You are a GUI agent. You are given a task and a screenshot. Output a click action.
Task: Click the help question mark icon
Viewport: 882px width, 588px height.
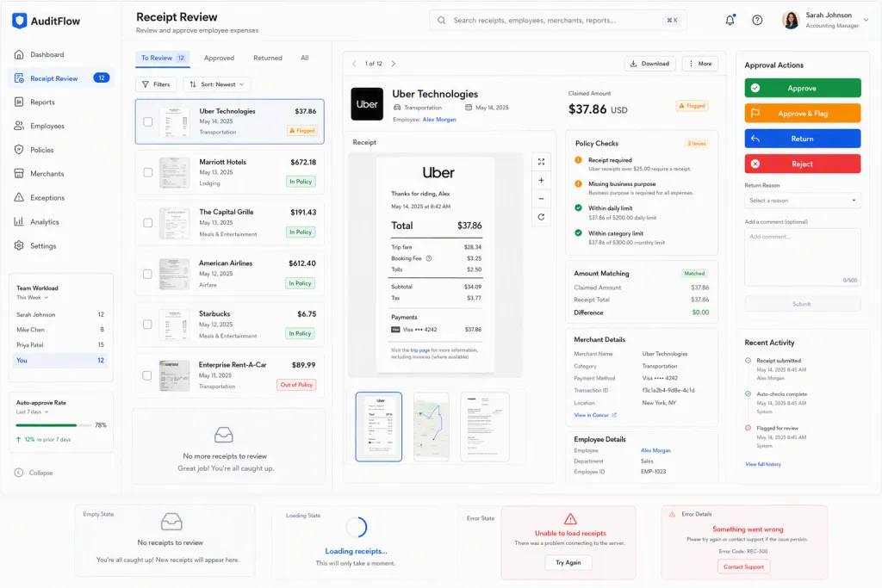point(757,21)
